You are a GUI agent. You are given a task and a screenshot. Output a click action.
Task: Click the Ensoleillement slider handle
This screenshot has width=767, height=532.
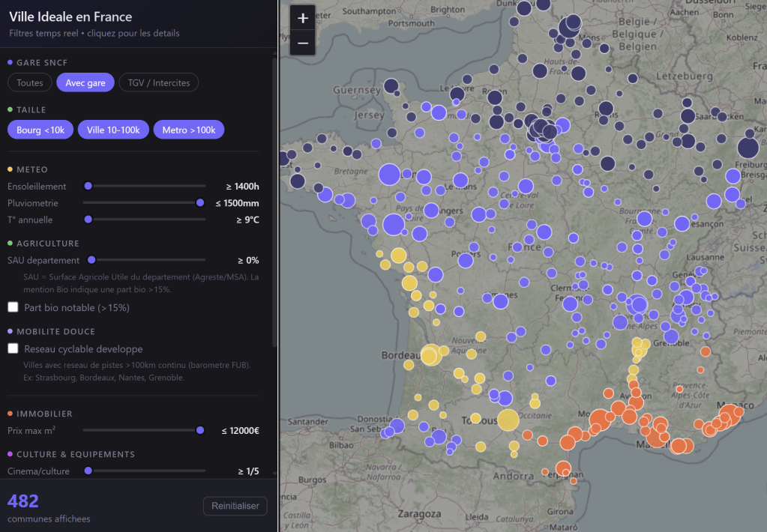pos(88,186)
